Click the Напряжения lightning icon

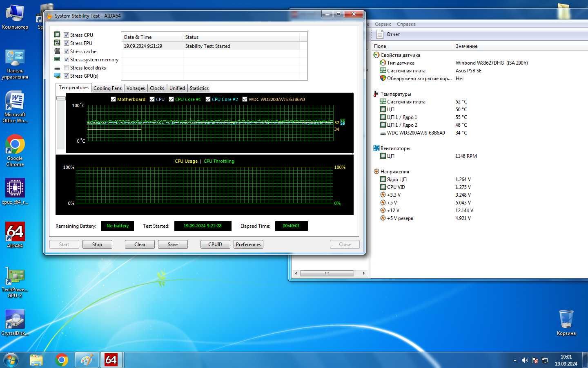point(376,171)
